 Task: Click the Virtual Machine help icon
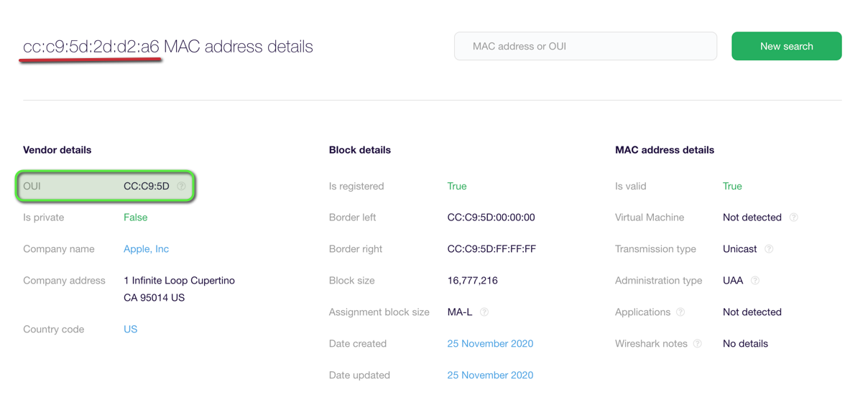pyautogui.click(x=794, y=218)
